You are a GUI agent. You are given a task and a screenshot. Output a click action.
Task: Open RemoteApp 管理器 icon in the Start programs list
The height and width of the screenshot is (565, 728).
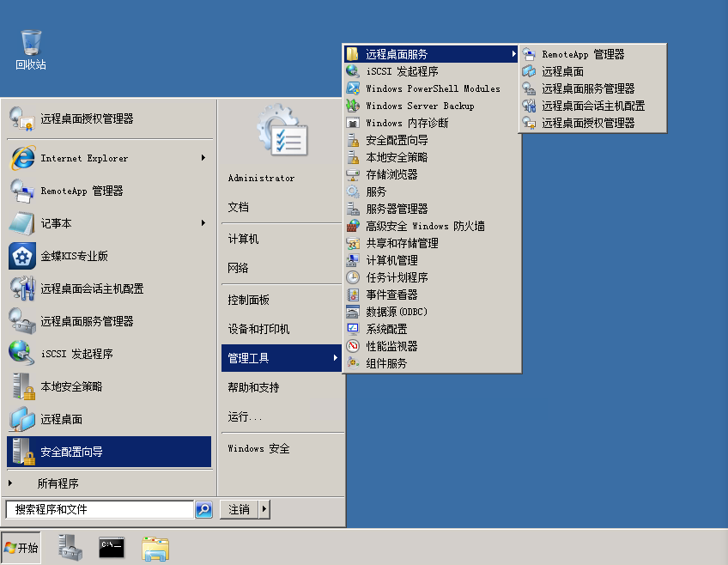pos(21,191)
